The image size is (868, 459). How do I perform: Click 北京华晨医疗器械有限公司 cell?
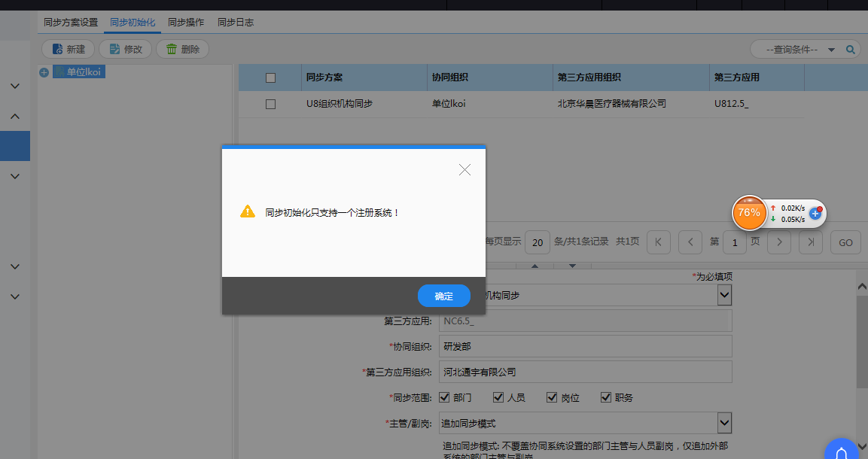(612, 103)
